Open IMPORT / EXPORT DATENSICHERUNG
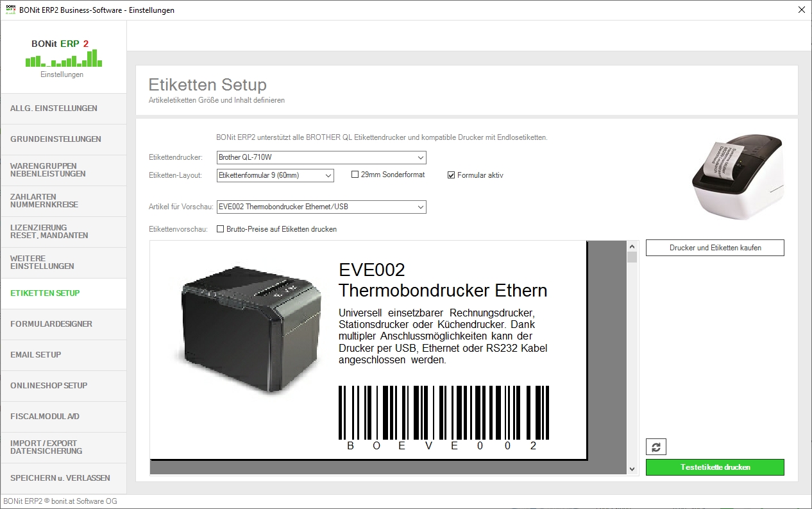This screenshot has height=509, width=812. pyautogui.click(x=63, y=447)
